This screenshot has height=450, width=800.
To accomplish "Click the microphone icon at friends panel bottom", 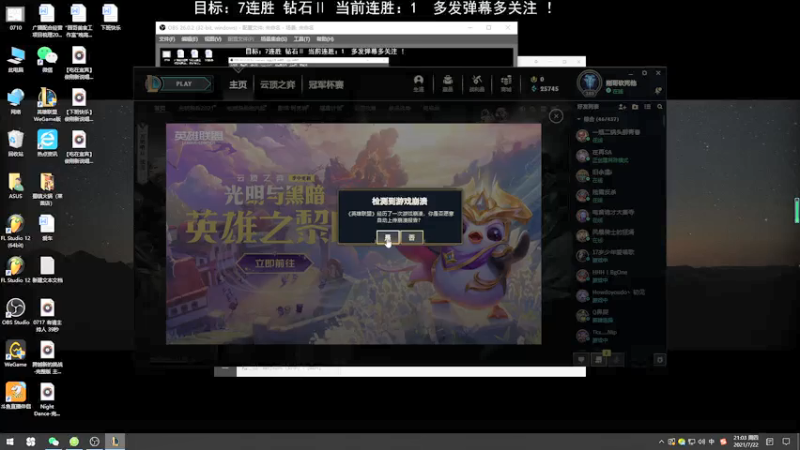I will tap(616, 360).
